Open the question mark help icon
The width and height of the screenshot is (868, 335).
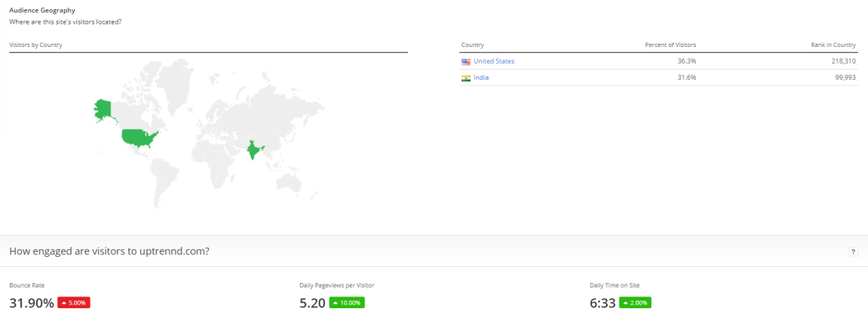(853, 252)
